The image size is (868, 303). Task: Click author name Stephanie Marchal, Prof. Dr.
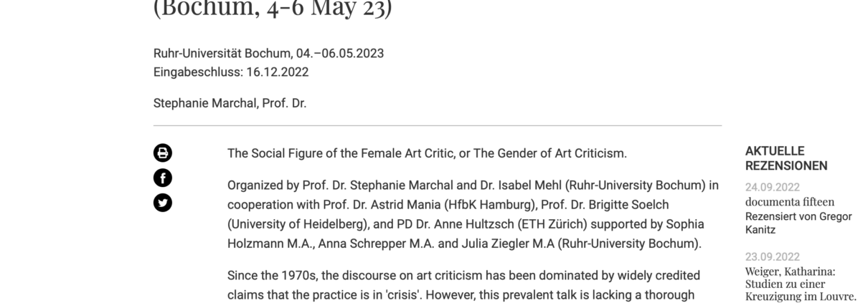230,103
